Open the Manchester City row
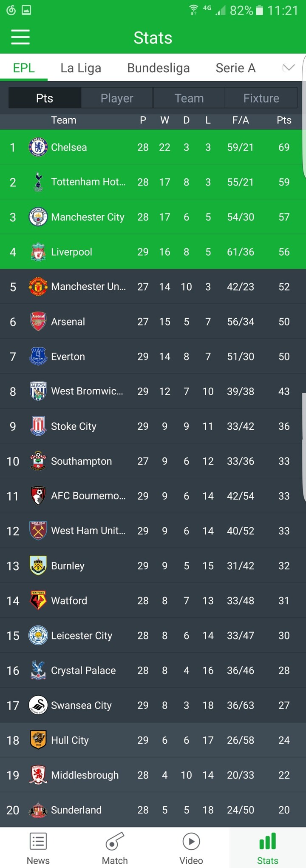The image size is (306, 868). point(153,217)
